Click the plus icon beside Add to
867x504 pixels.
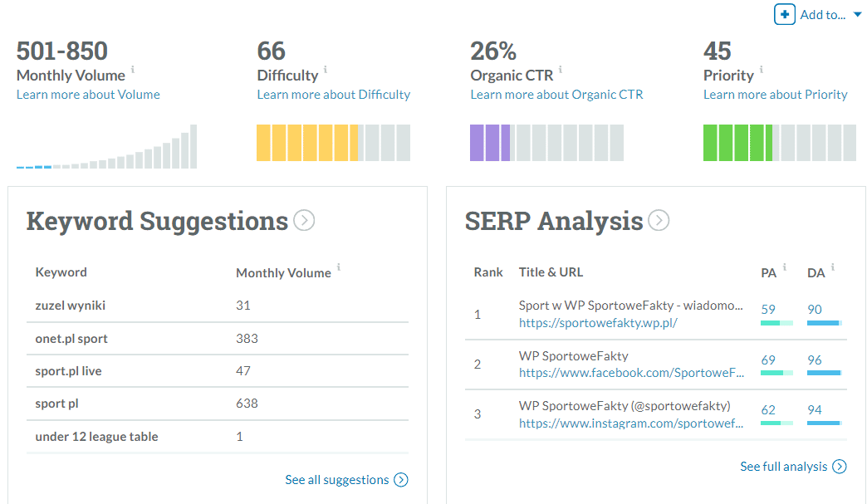coord(784,14)
